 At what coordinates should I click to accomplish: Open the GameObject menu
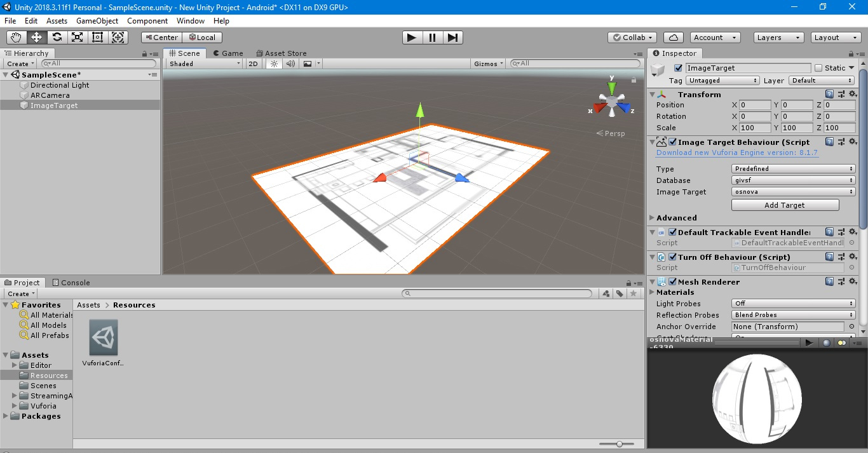click(97, 21)
